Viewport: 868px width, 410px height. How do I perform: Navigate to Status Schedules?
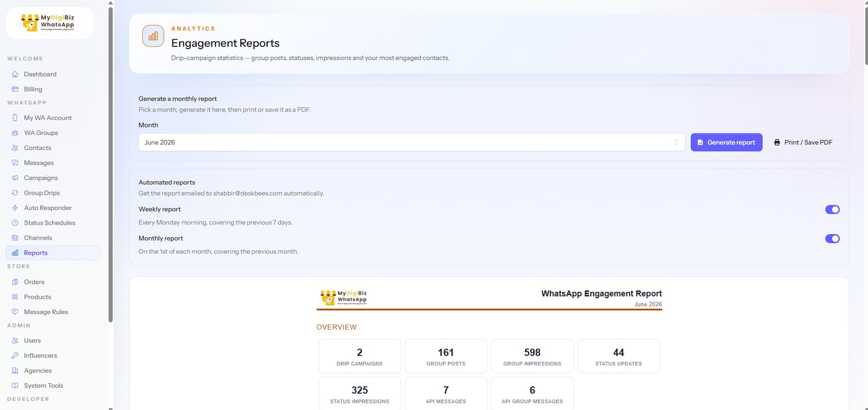[53, 223]
